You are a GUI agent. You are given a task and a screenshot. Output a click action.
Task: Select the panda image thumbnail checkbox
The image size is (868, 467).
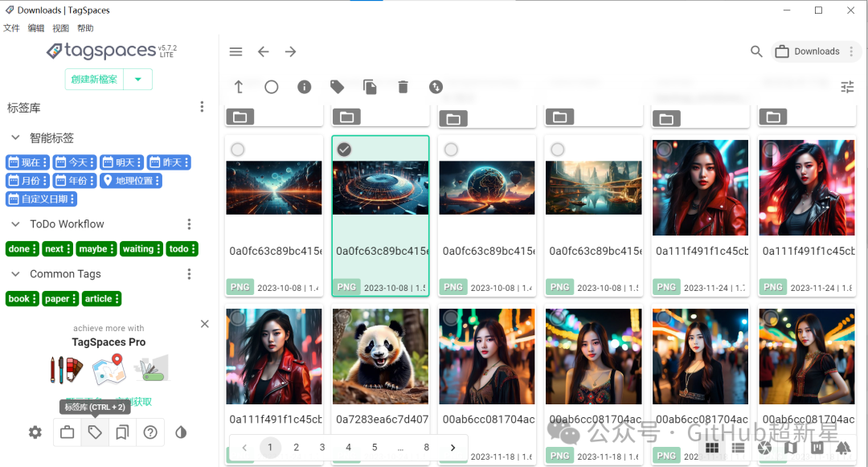[342, 317]
